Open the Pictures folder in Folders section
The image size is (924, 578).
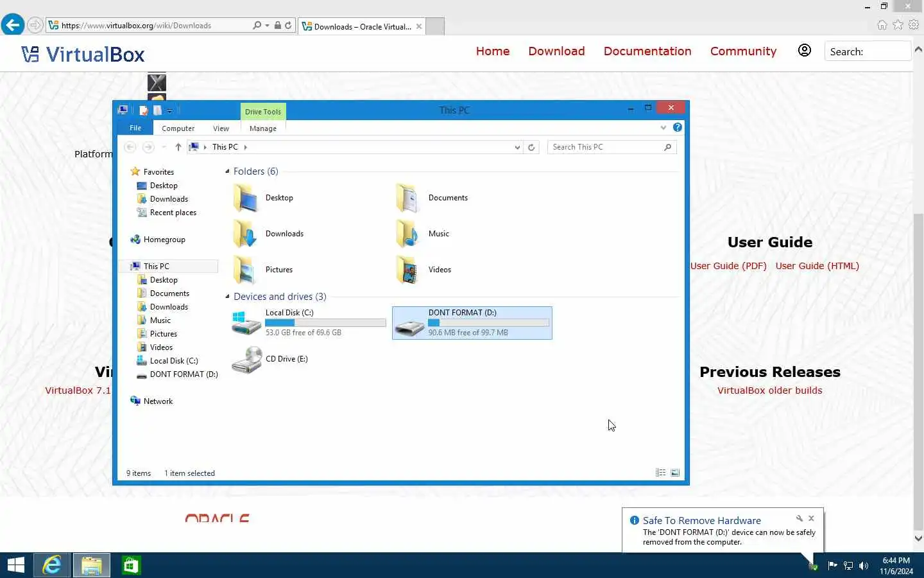(245, 270)
